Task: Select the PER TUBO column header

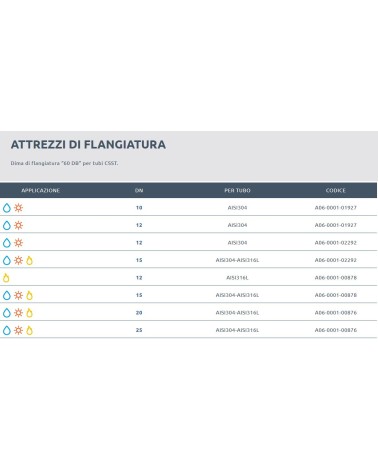Action: pyautogui.click(x=237, y=190)
